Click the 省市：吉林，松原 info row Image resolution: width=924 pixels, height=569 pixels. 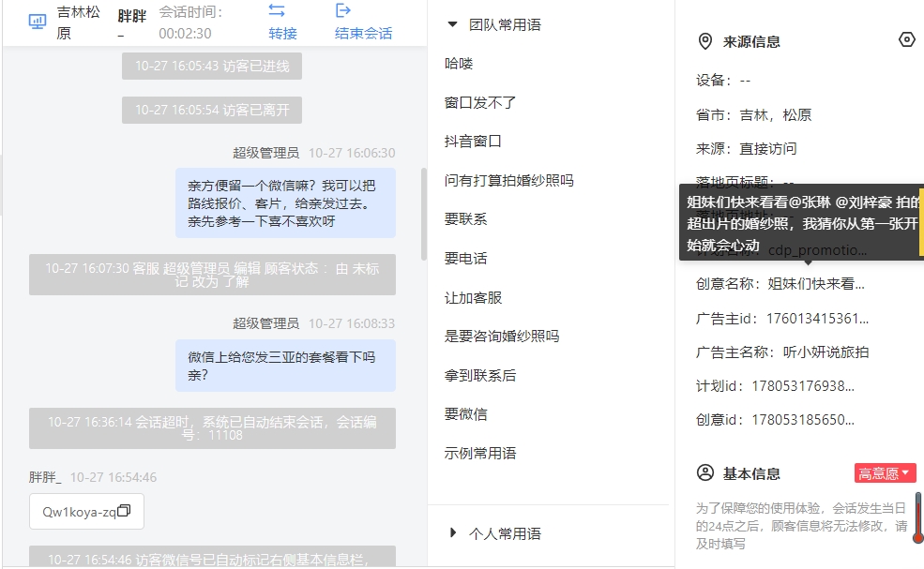pos(753,115)
